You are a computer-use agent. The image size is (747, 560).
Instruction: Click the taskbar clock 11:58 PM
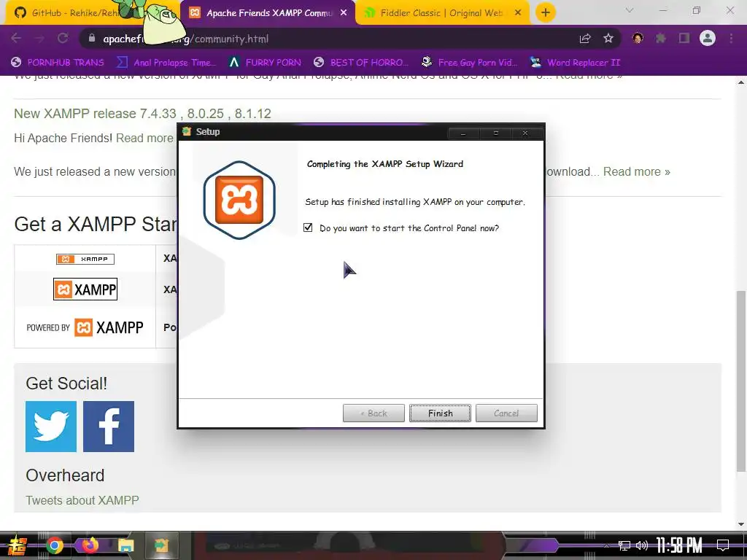click(x=679, y=545)
